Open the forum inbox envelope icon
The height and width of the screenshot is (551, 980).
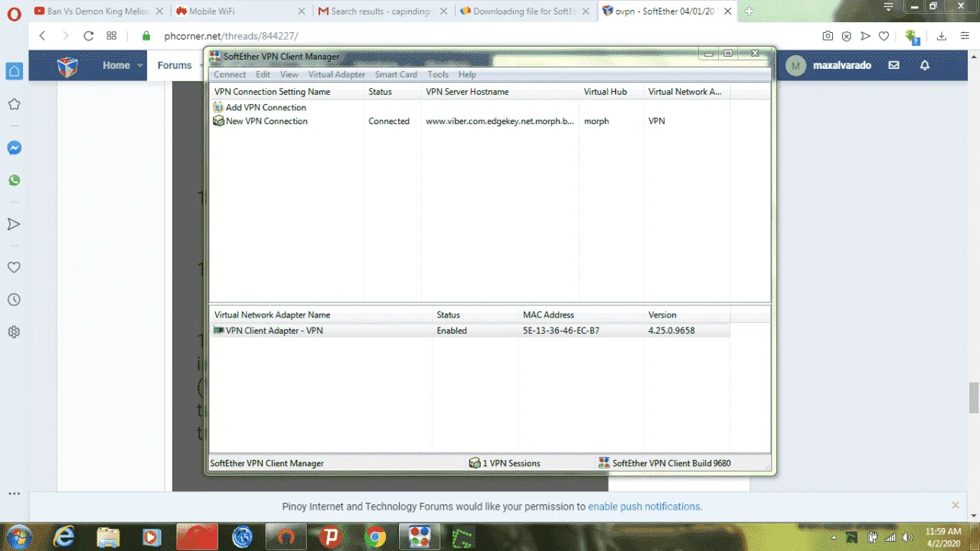[x=893, y=66]
